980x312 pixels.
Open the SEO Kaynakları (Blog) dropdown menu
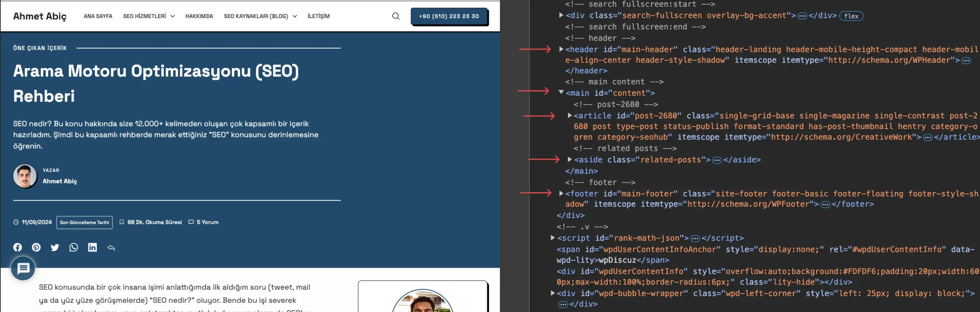click(260, 16)
